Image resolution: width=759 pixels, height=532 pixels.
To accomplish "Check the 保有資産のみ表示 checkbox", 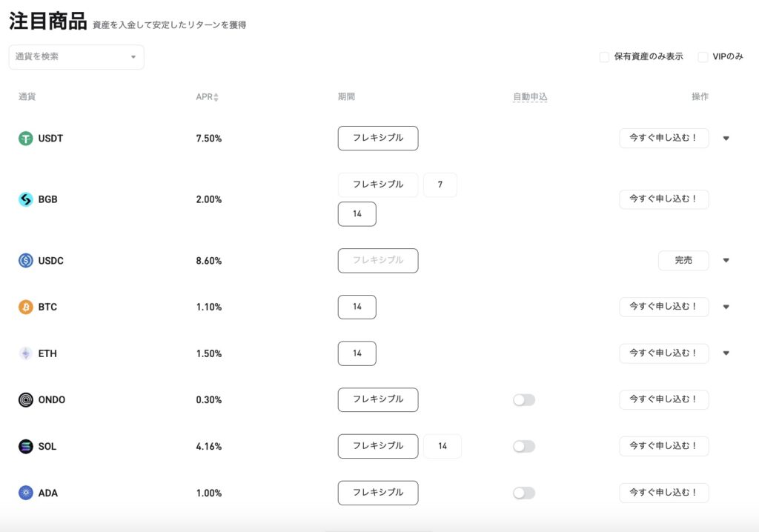I will point(604,57).
